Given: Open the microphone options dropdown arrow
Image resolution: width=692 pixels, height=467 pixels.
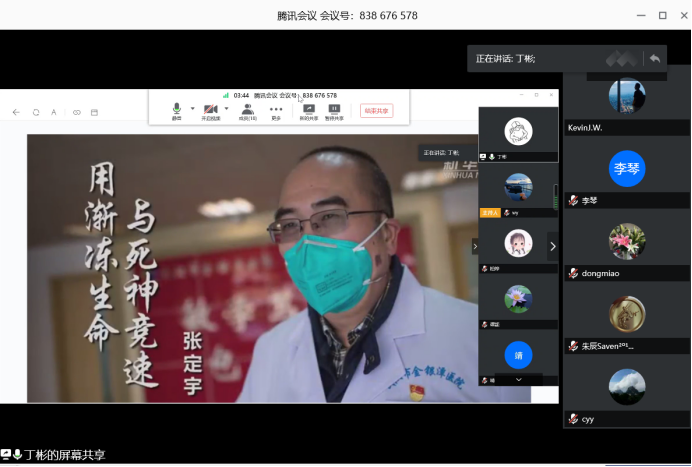Looking at the screenshot, I should 192,108.
